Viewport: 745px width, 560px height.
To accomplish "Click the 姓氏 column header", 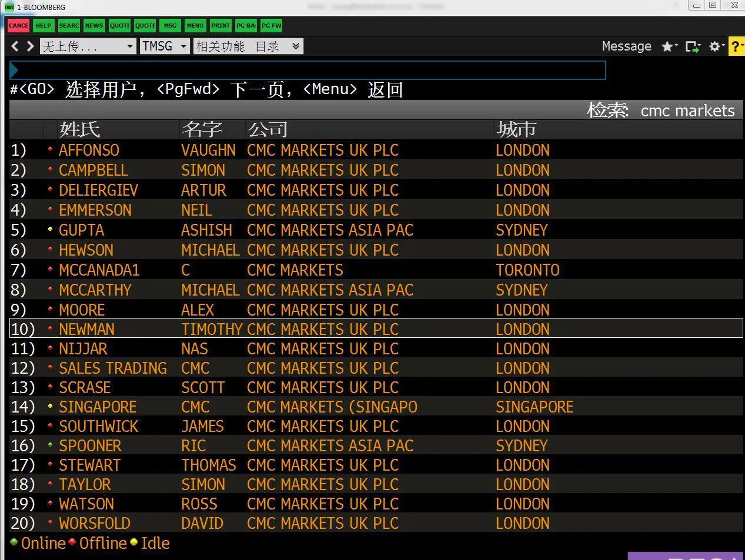I will point(79,129).
